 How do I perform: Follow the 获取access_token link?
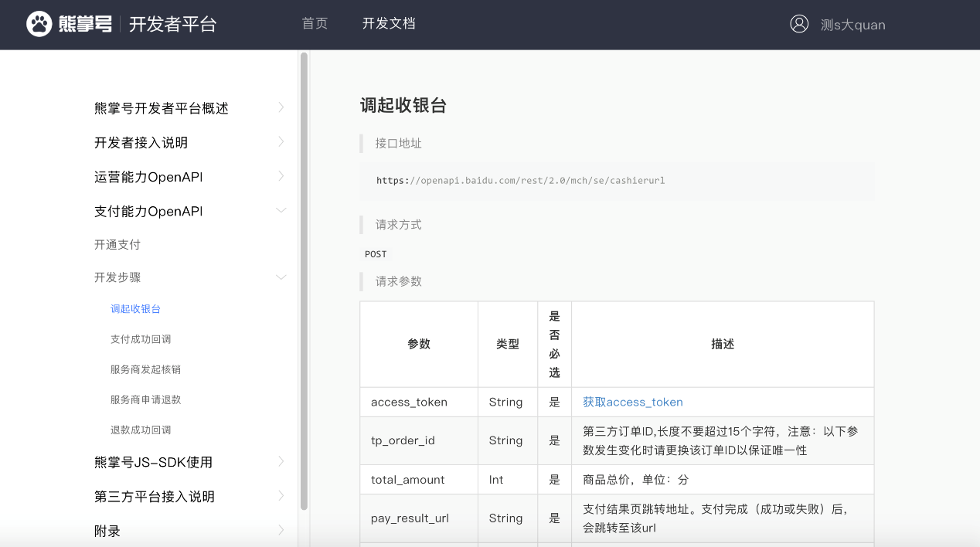[633, 402]
